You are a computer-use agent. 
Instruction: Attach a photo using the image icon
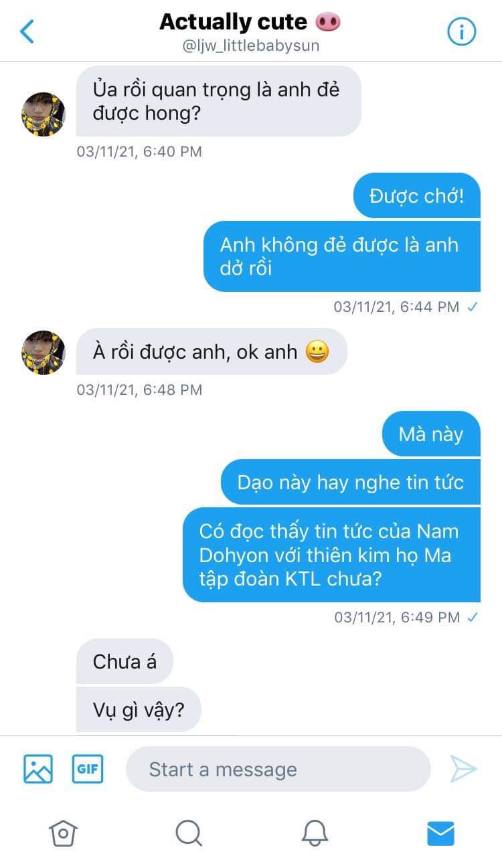coord(38,769)
